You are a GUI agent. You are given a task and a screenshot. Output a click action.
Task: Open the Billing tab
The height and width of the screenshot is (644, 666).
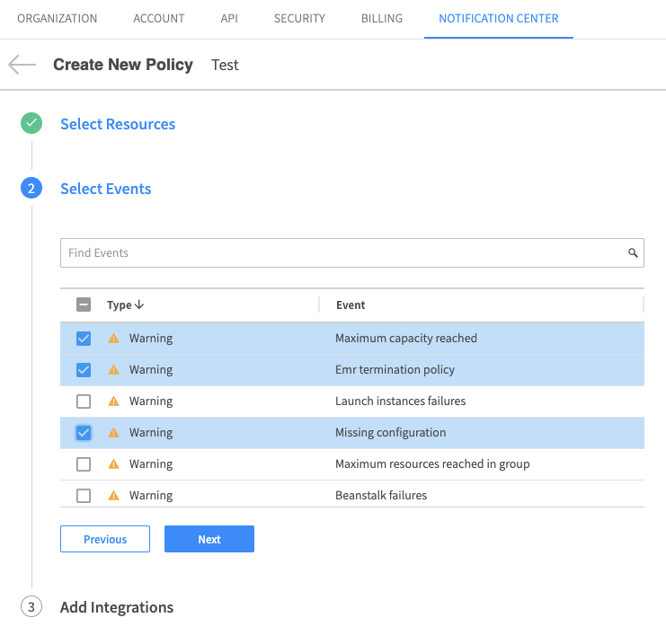(x=382, y=18)
